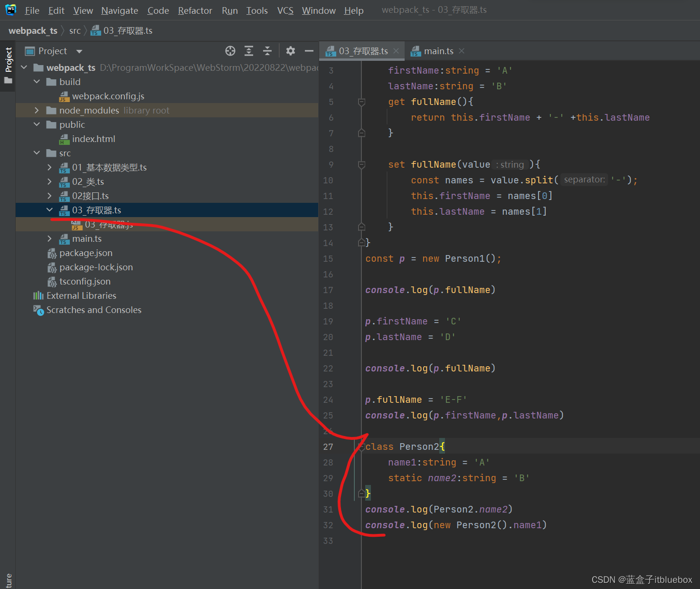Open the View menu
Viewport: 700px width, 589px height.
[x=83, y=10]
